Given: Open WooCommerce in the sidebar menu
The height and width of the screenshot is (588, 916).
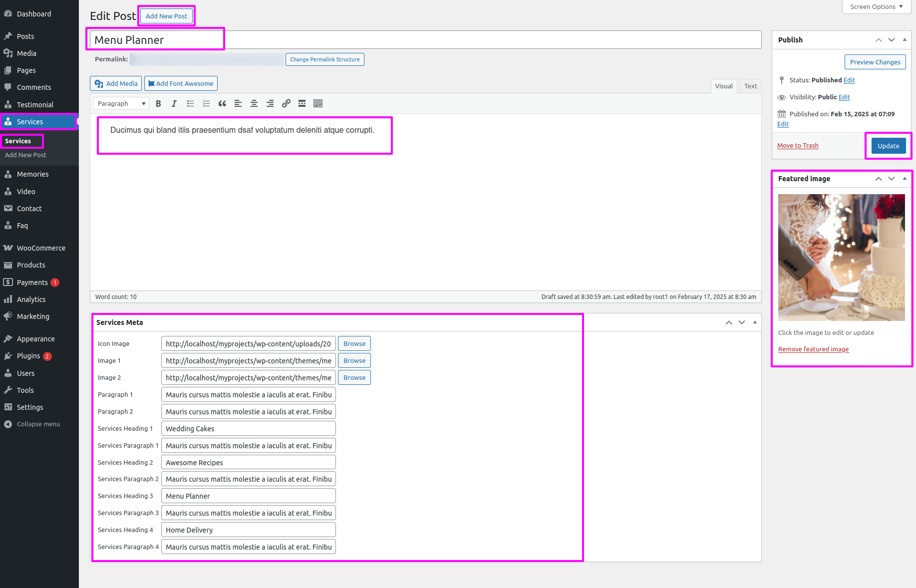Looking at the screenshot, I should 41,248.
